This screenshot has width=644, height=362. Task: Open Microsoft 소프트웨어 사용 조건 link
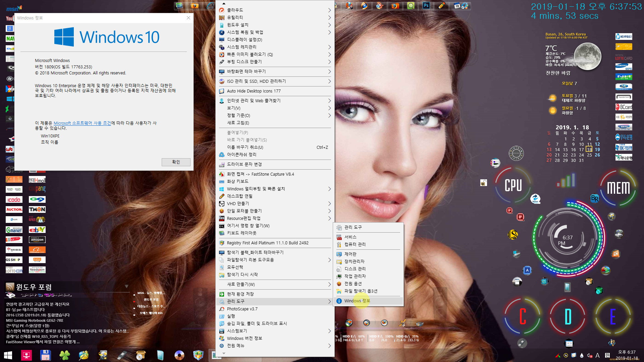click(82, 123)
